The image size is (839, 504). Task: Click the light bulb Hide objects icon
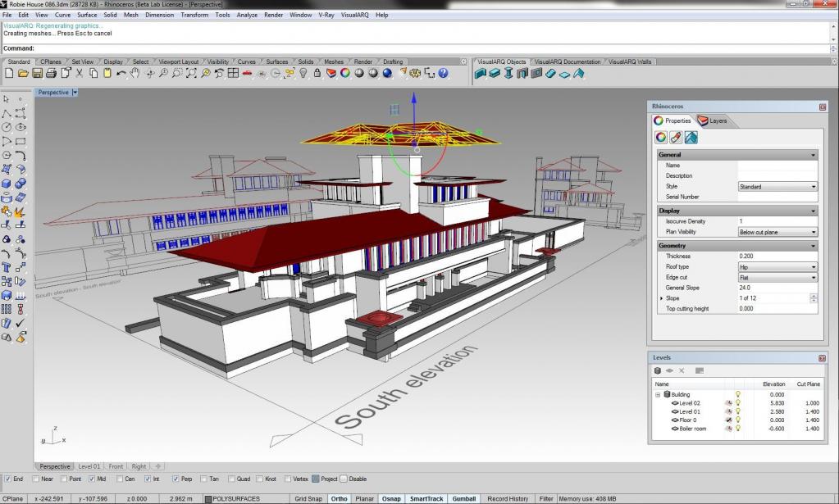point(303,73)
